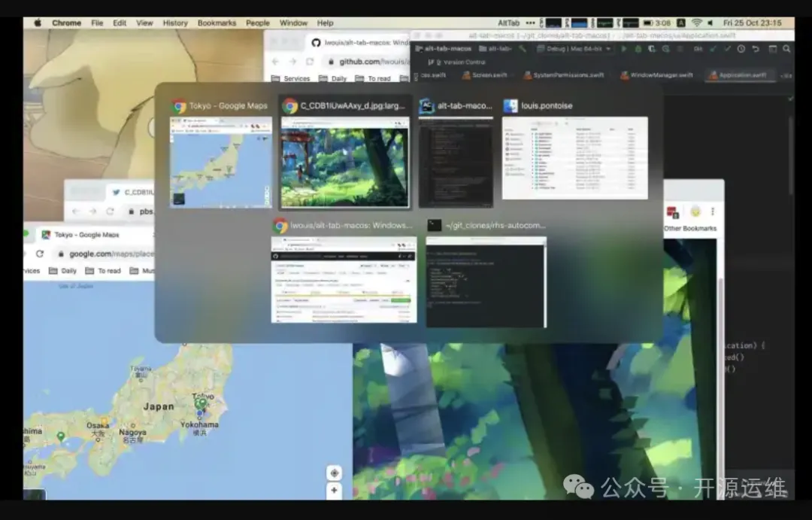
Task: Select the GitHub alt-tab-macos Chrome window thumbnail
Action: tap(344, 280)
